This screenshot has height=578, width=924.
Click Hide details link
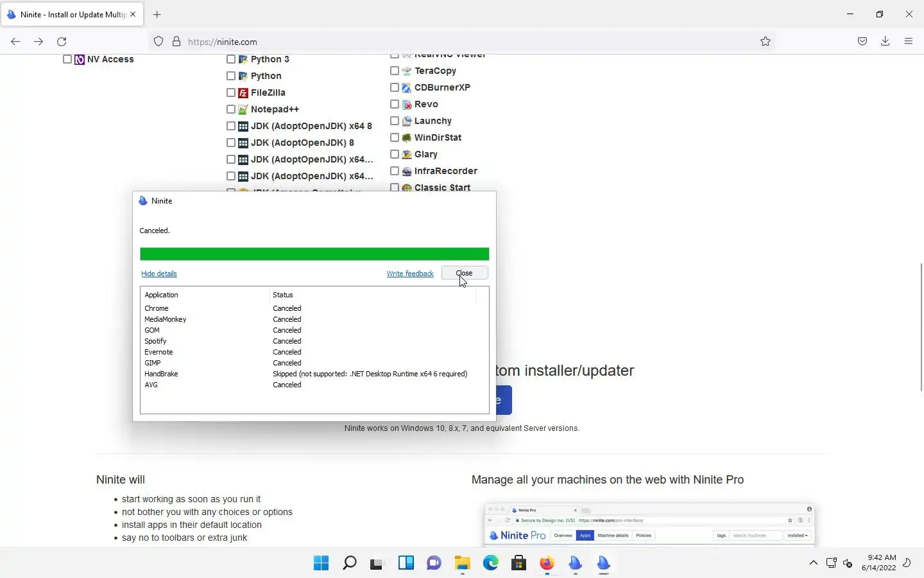(x=159, y=274)
